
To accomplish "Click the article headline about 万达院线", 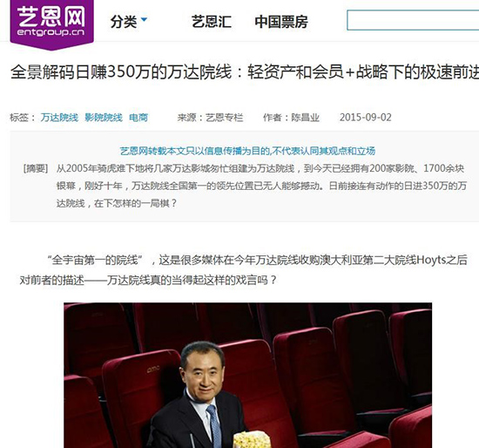I will (x=245, y=71).
